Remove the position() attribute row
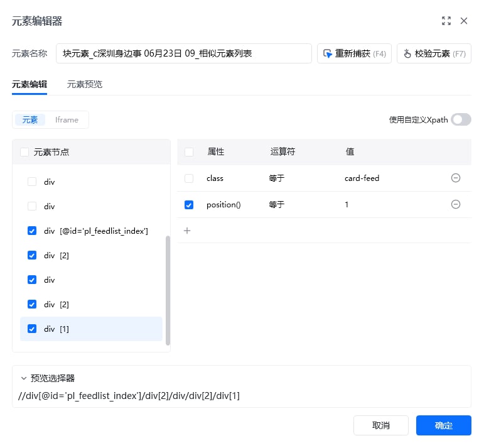The image size is (484, 448). pos(456,204)
